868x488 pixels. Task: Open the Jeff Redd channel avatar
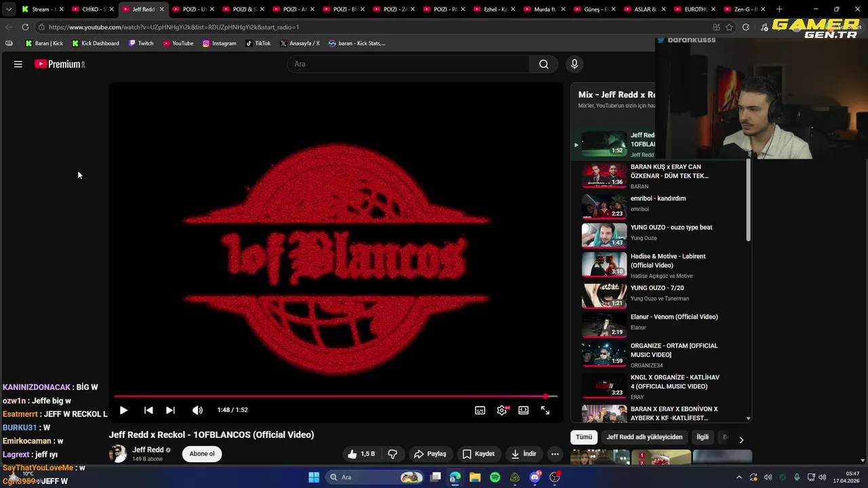(x=118, y=454)
